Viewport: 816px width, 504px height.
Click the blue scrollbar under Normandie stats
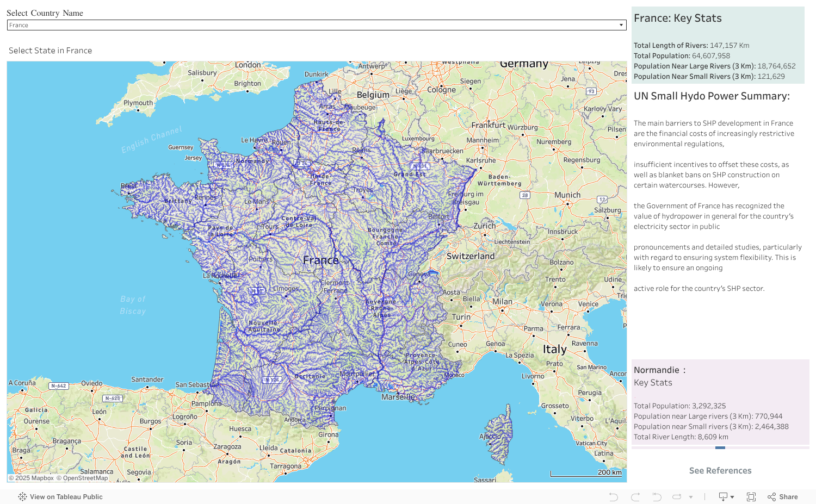(x=720, y=447)
